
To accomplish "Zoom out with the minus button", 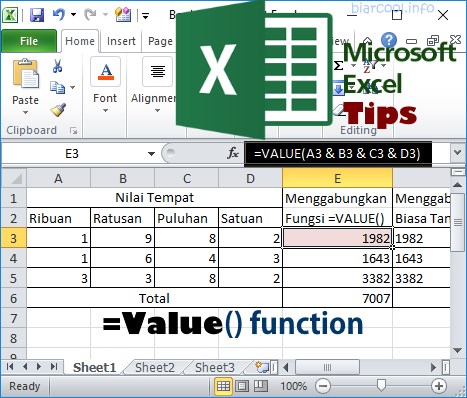I will (323, 386).
